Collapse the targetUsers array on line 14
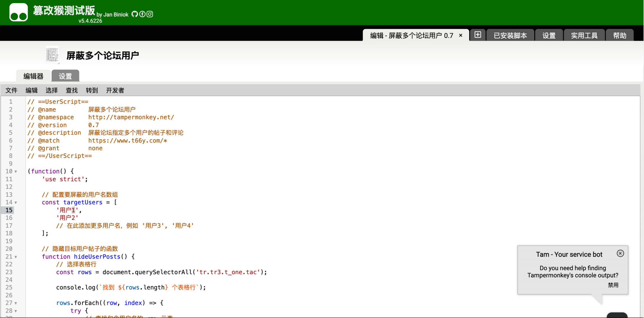Viewport: 644px width, 318px height. point(16,203)
